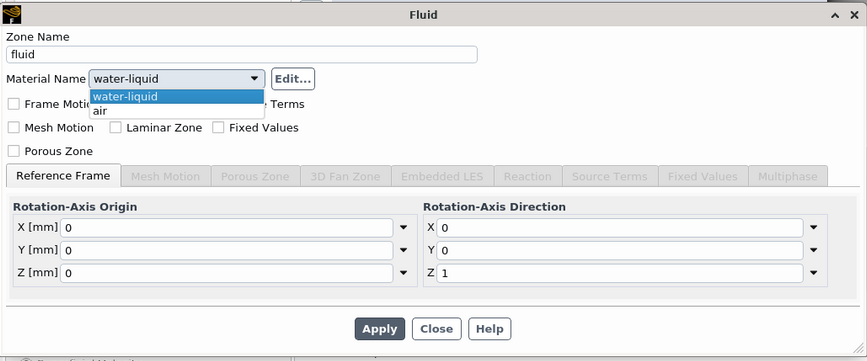
Task: Close the Fluid dialog with the X icon
Action: click(854, 15)
